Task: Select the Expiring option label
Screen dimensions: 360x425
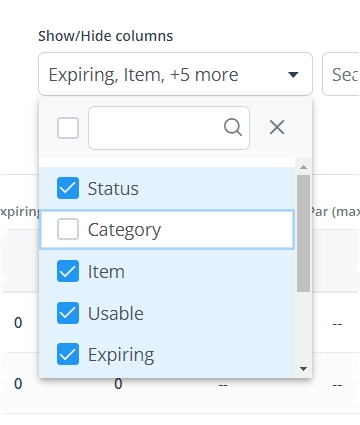Action: click(121, 355)
